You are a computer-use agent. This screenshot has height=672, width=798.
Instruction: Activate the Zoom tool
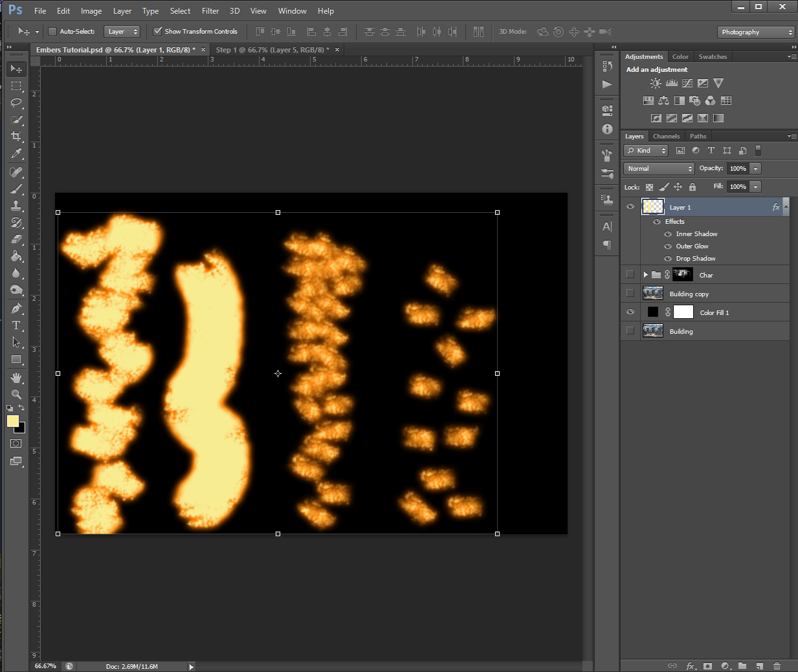pyautogui.click(x=16, y=394)
